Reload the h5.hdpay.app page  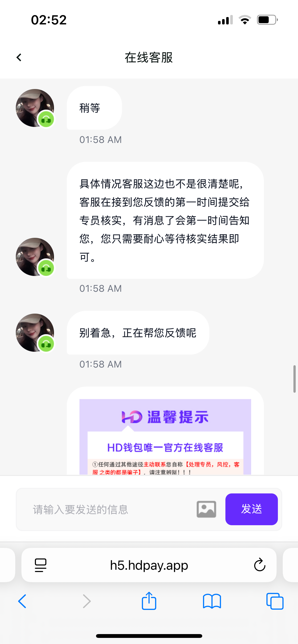[260, 565]
